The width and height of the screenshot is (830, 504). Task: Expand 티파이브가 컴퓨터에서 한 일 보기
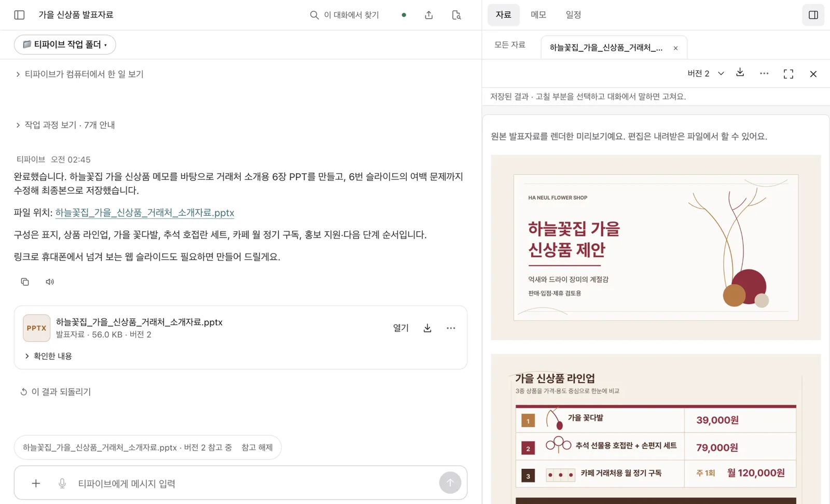click(80, 74)
